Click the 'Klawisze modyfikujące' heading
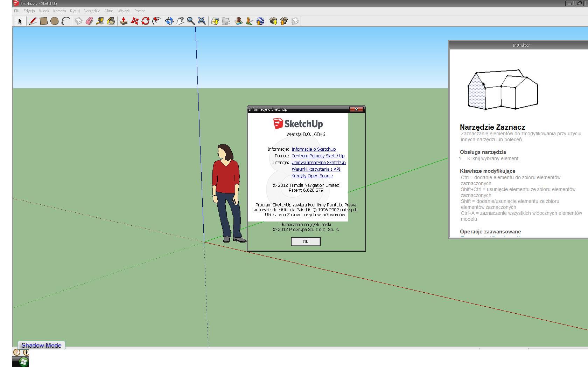This screenshot has height=368, width=588. [x=488, y=171]
